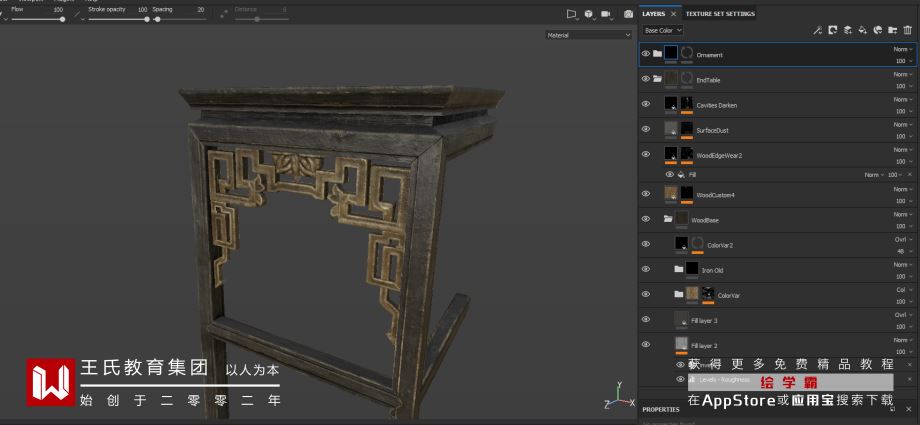Image resolution: width=920 pixels, height=425 pixels.
Task: Switch to the Texture Set Settings tab
Action: coord(720,14)
